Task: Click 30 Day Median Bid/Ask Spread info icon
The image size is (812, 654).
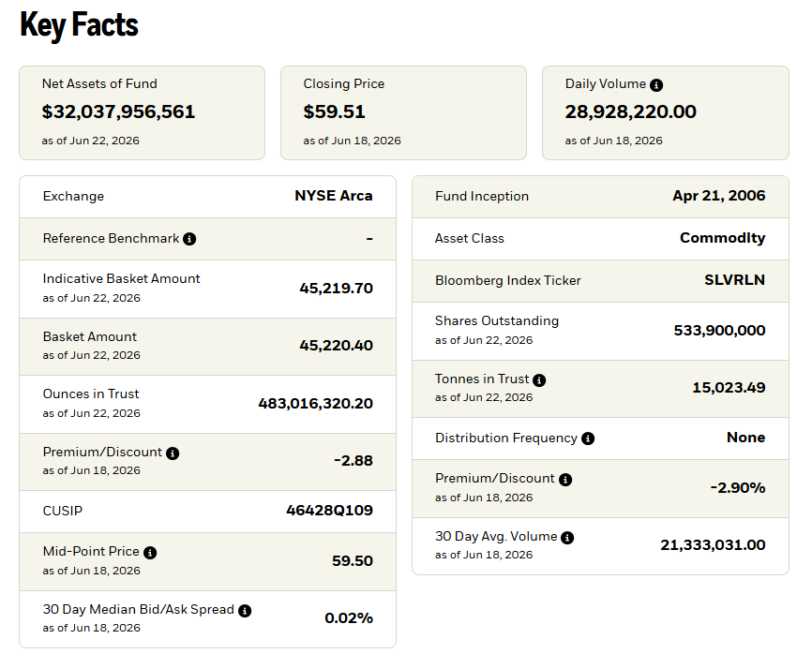Action: click(245, 611)
